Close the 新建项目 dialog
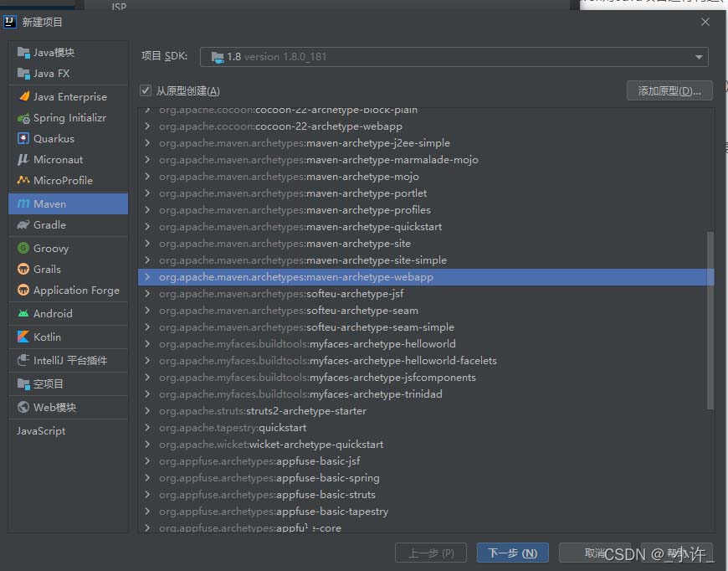Viewport: 728px width, 571px height. coord(705,22)
